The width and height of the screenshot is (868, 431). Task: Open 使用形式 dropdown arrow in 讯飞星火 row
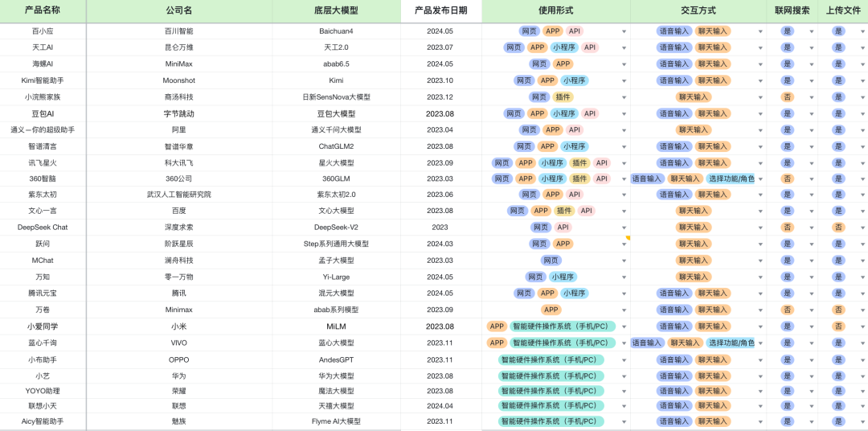click(x=624, y=163)
